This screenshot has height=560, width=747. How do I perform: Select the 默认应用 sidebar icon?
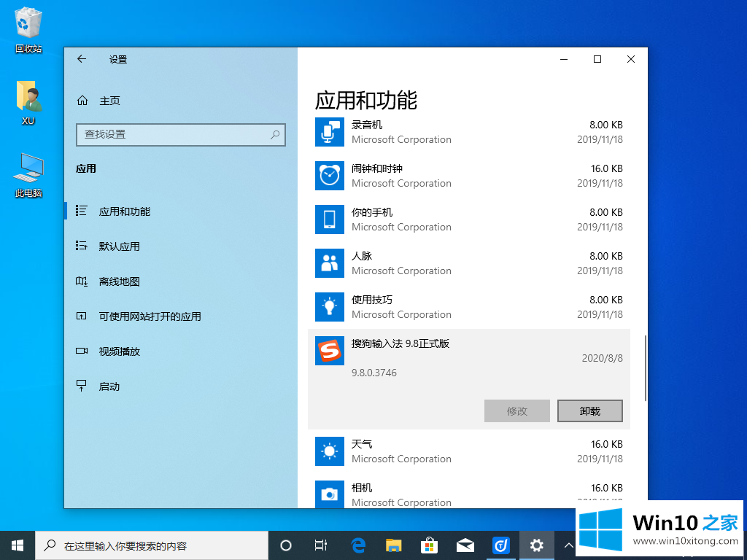coord(82,246)
